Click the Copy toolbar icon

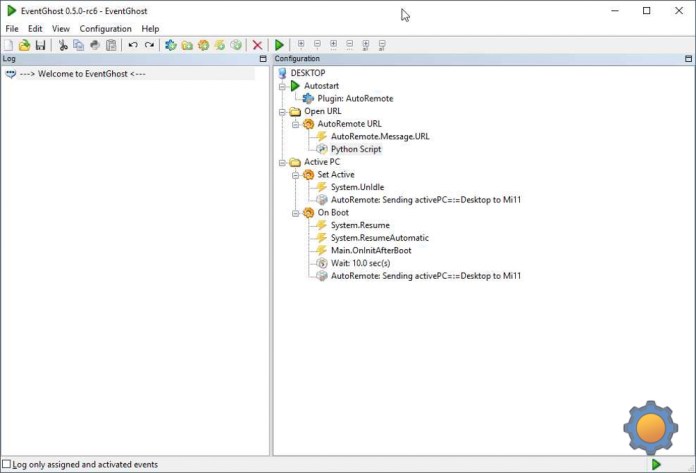pos(79,45)
